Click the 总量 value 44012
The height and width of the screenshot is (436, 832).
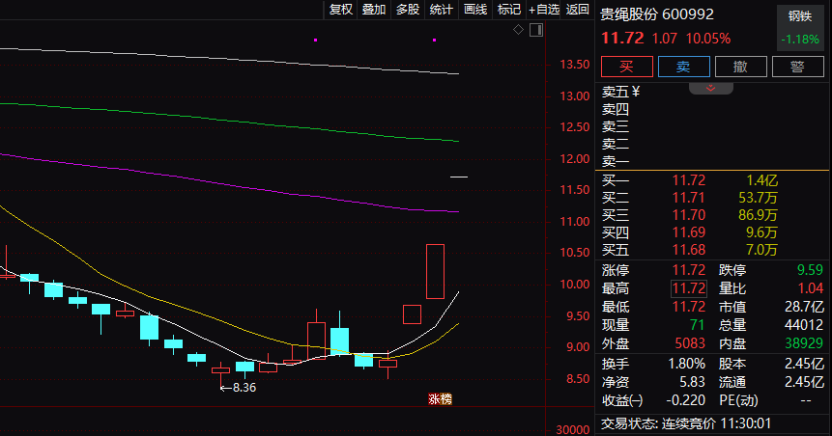[803, 325]
